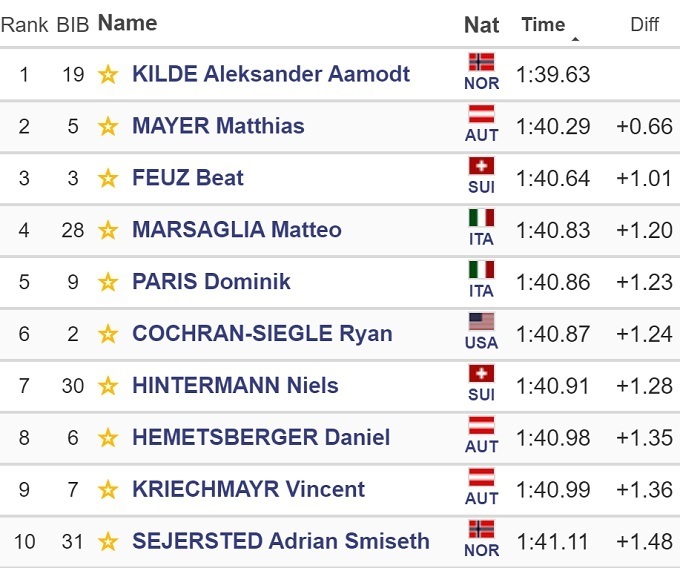Toggle favorite star next to FEUZ Beat
The width and height of the screenshot is (680, 568).
click(108, 178)
